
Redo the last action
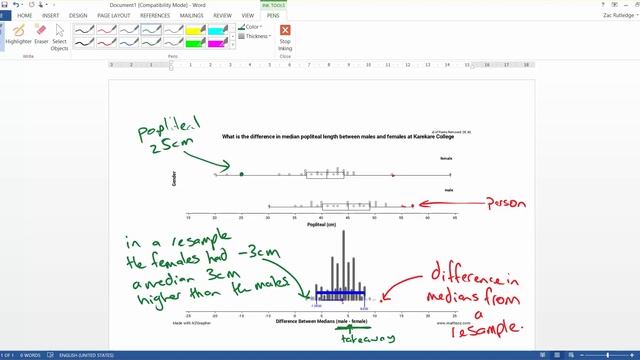(x=31, y=5)
